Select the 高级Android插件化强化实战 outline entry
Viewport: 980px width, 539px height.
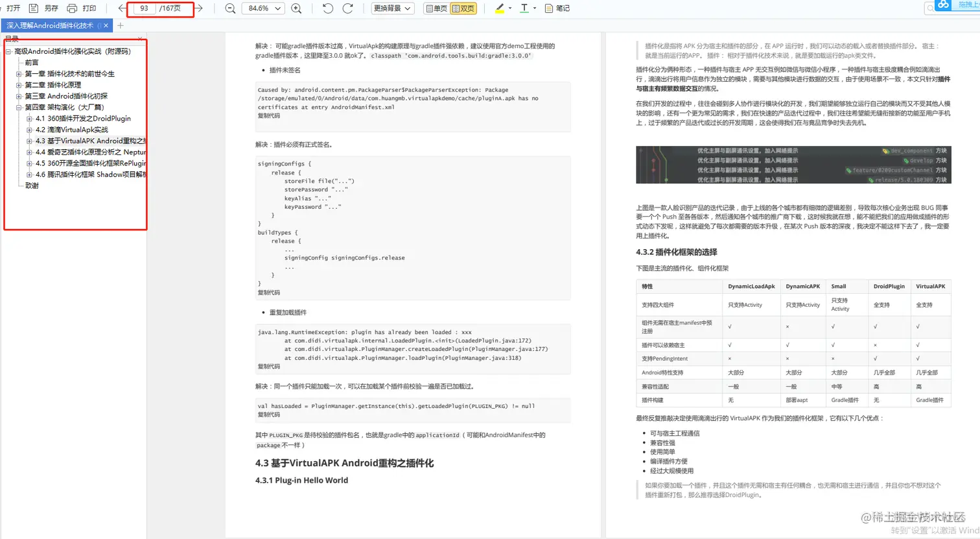coord(73,51)
